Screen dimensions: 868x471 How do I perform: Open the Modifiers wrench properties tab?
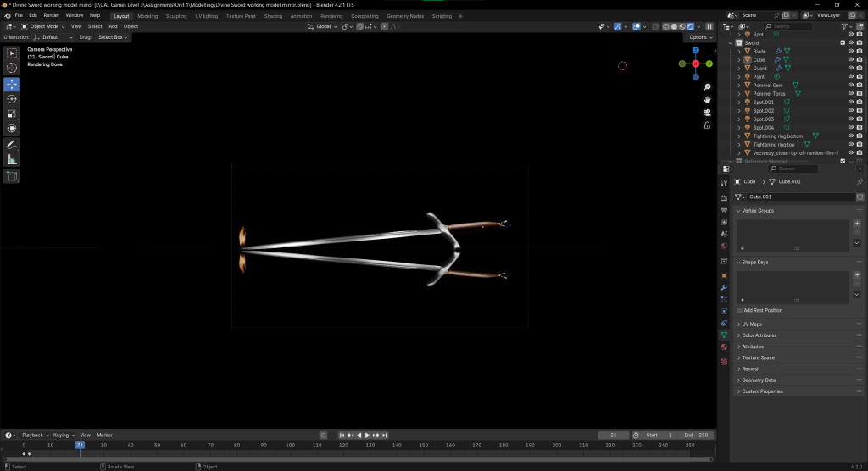pos(723,287)
